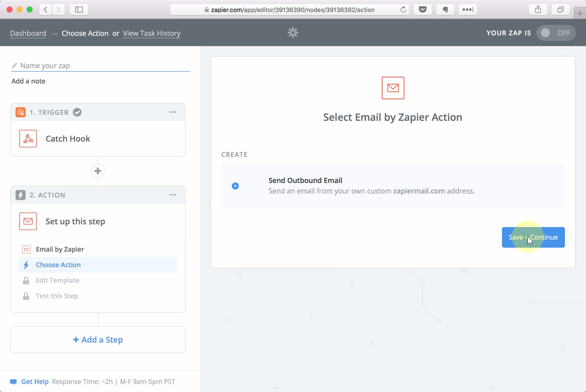Select the locked Test this Step item
Image resolution: width=586 pixels, height=392 pixels.
pos(98,296)
